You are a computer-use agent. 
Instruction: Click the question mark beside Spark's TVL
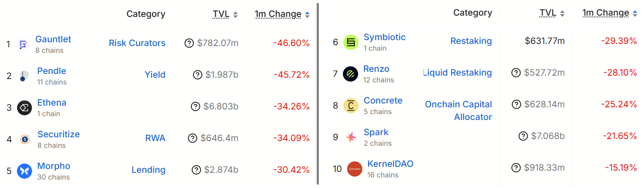523,136
